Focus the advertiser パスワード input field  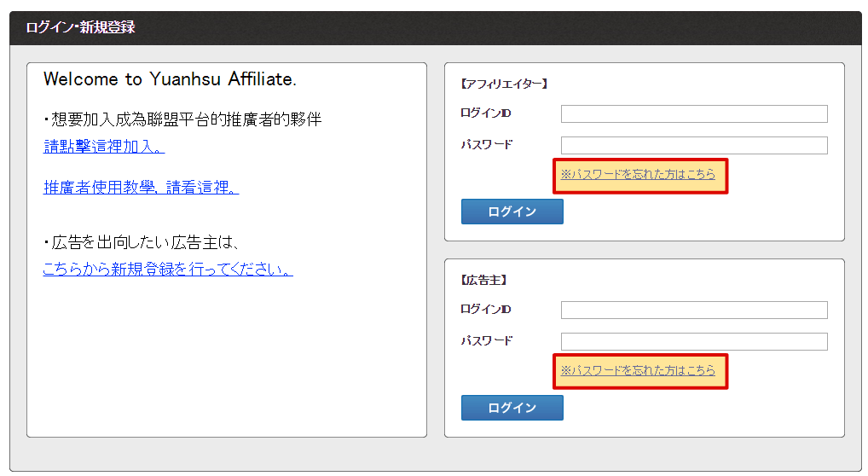[694, 342]
